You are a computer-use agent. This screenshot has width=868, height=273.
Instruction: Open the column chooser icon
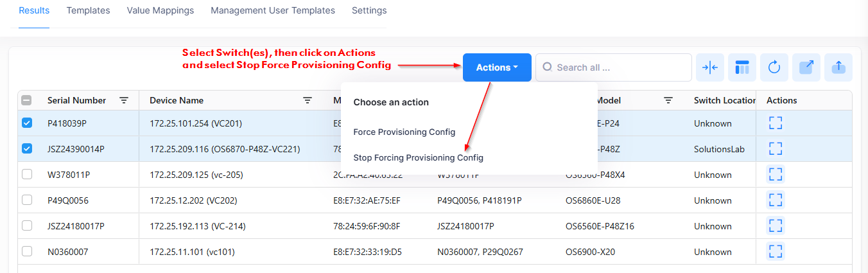click(742, 67)
